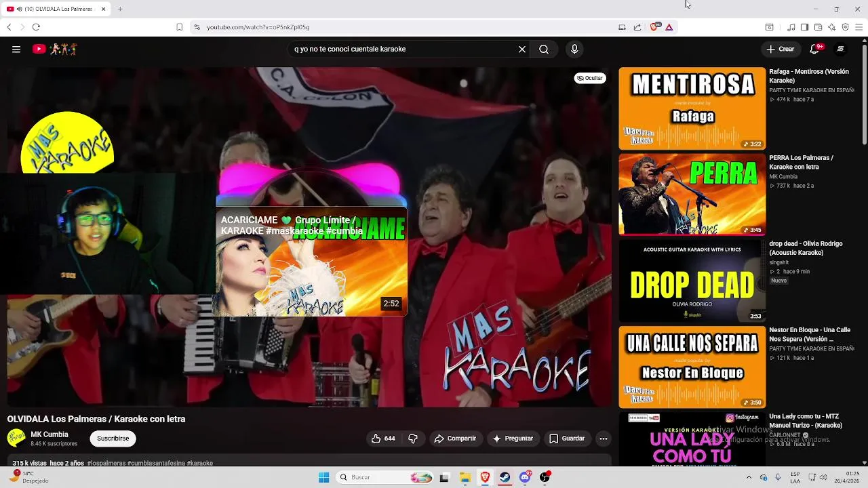Open a new browser tab

(x=120, y=9)
